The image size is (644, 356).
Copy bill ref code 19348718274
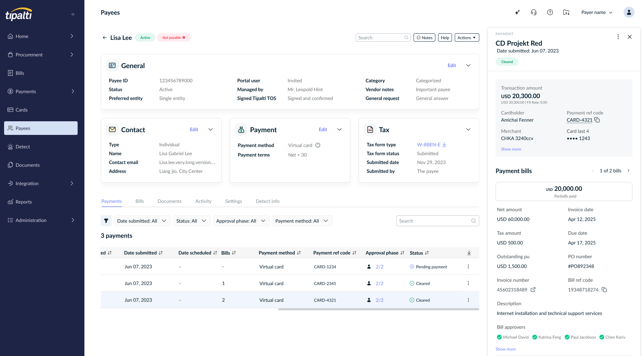(604, 290)
